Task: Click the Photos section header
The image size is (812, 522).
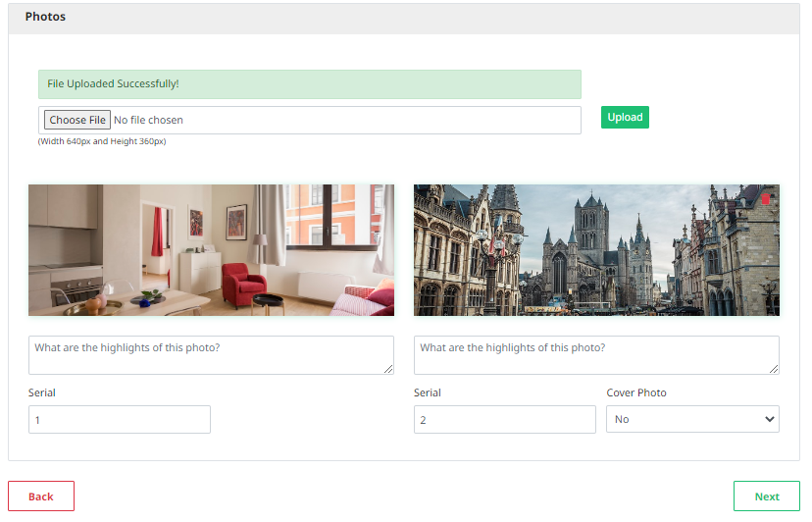Action: [x=45, y=17]
